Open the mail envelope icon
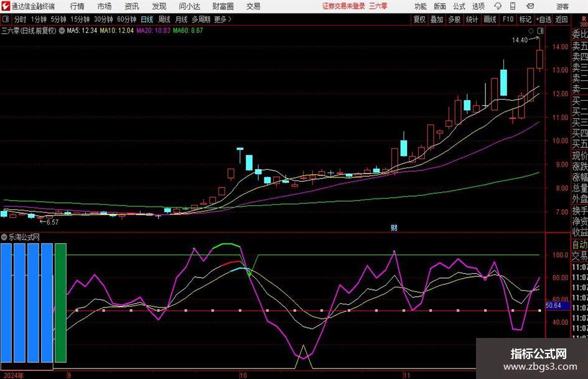 530,6
